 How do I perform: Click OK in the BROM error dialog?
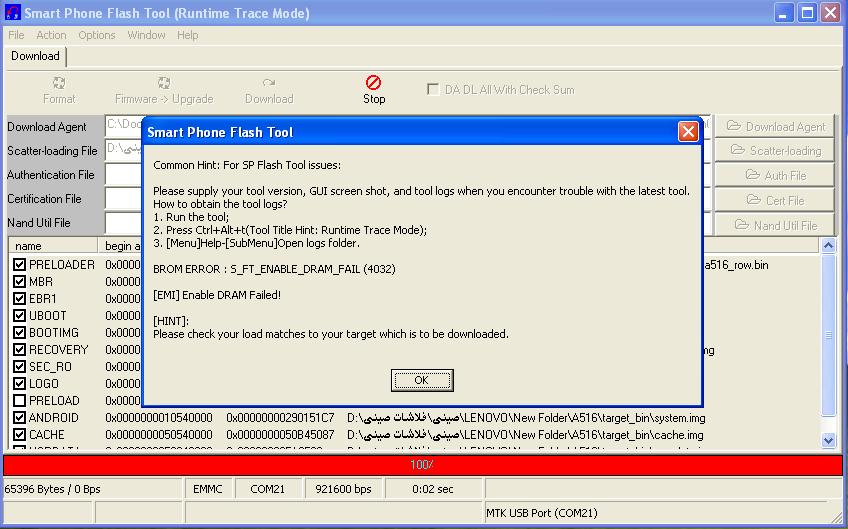pos(422,380)
